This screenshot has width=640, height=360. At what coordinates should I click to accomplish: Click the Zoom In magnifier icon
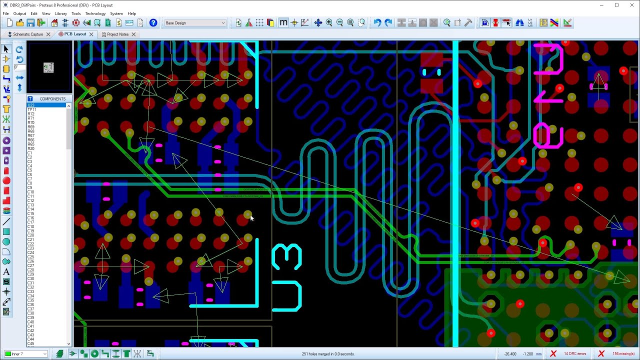tap(329, 23)
